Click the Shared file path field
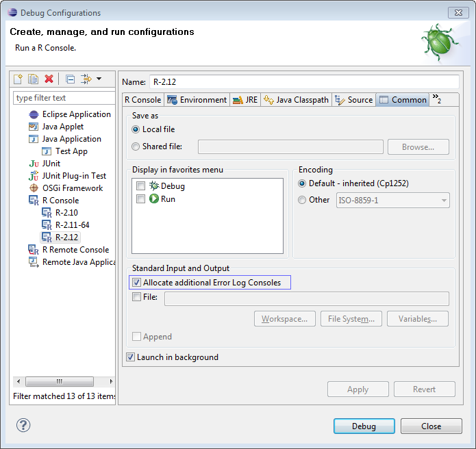 click(290, 147)
